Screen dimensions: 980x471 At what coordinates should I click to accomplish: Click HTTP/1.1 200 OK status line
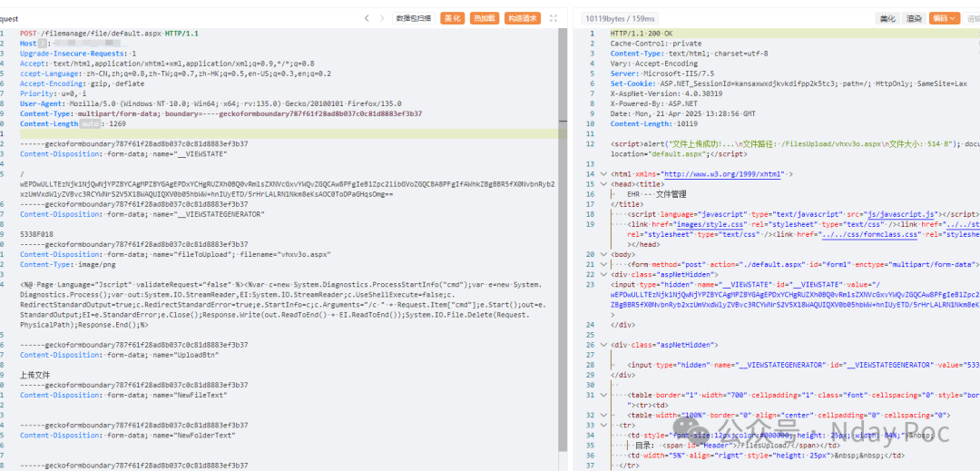(x=642, y=33)
